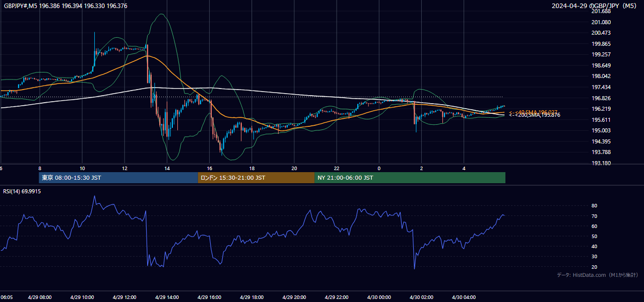Click price axis label 193.788

601,152
